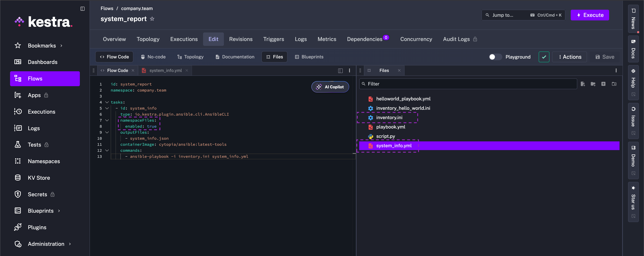The image size is (644, 256).
Task: Switch to the Topology tab
Action: pyautogui.click(x=148, y=39)
